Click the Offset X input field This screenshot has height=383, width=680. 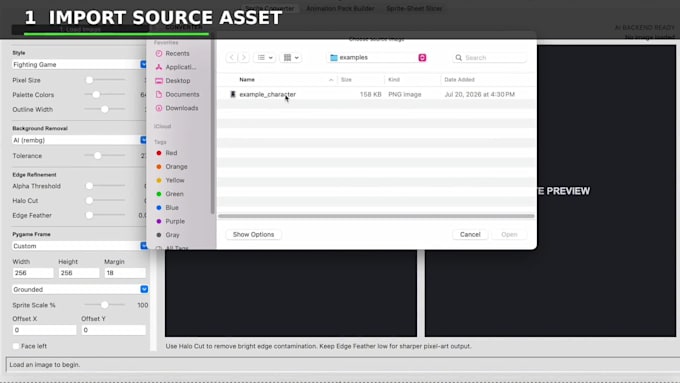(x=44, y=330)
